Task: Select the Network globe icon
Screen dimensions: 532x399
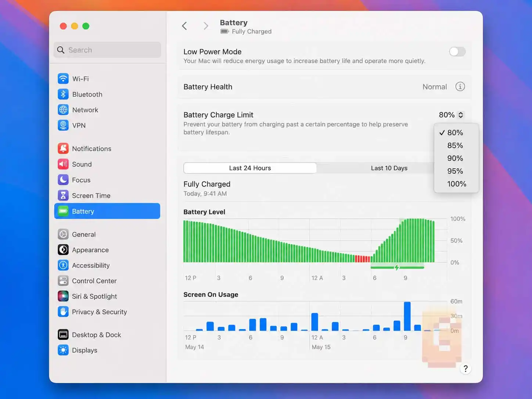Action: click(x=63, y=109)
